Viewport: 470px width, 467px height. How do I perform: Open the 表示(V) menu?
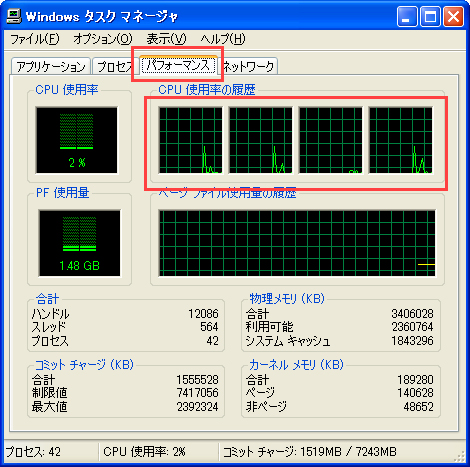[166, 39]
